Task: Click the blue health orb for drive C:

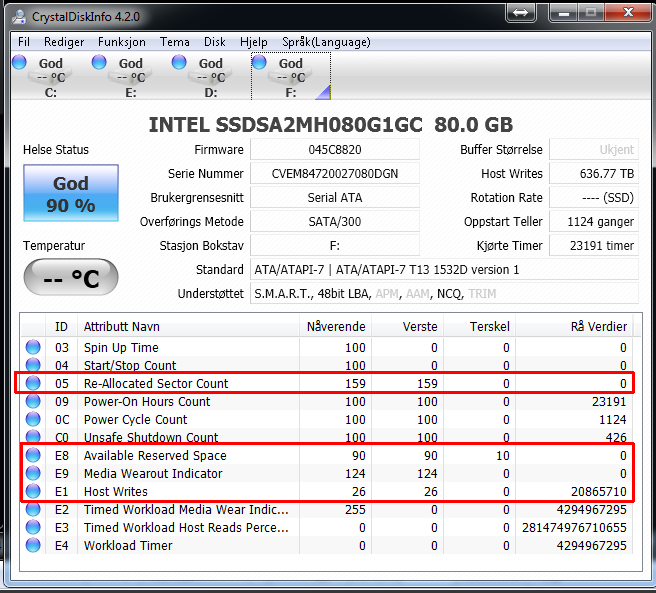Action: pos(19,62)
